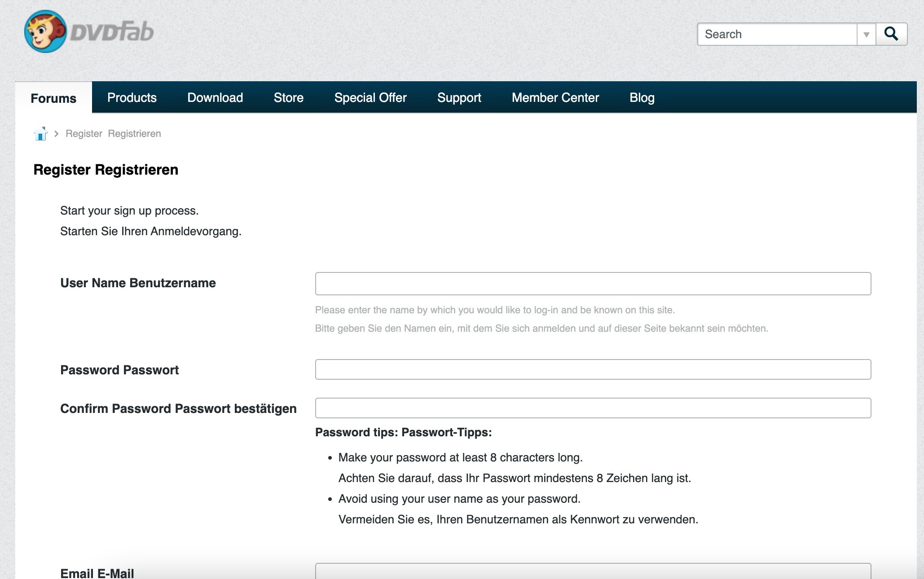Viewport: 924px width, 579px height.
Task: Click the 'Start your sign up process.' text
Action: [129, 211]
